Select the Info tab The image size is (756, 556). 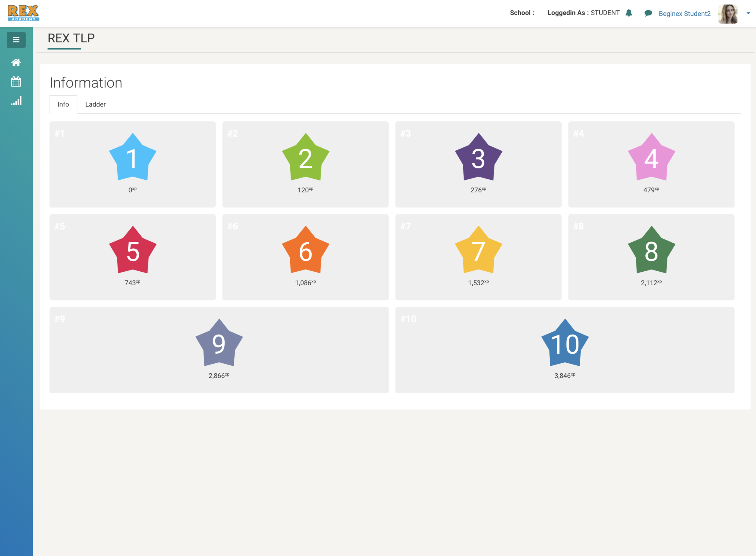[x=63, y=104]
